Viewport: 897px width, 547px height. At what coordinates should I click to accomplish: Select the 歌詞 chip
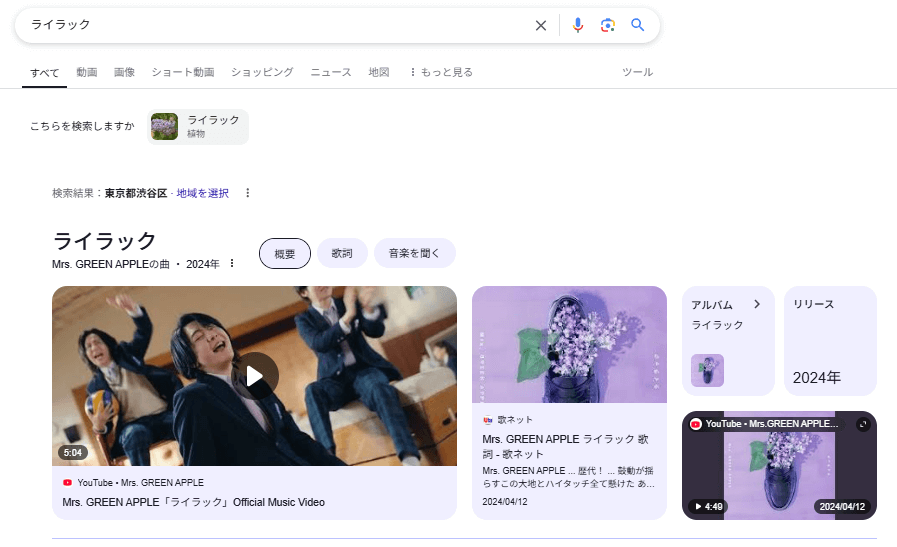click(342, 253)
